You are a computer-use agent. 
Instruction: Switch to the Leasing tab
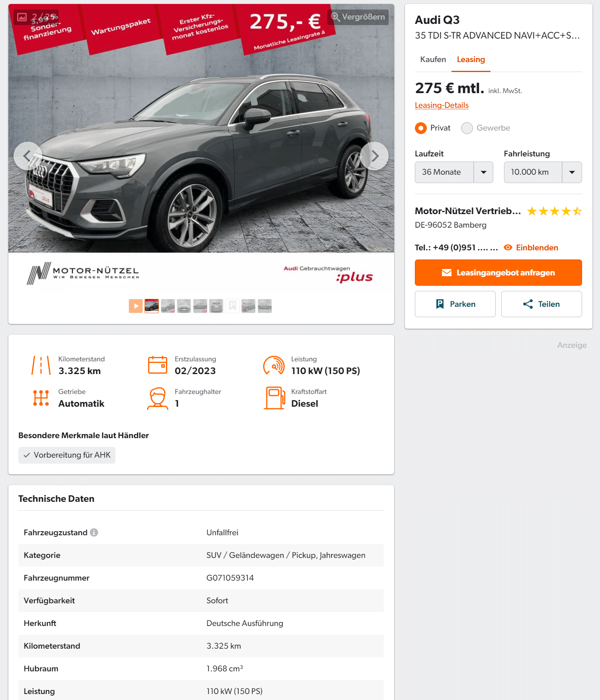click(x=471, y=59)
